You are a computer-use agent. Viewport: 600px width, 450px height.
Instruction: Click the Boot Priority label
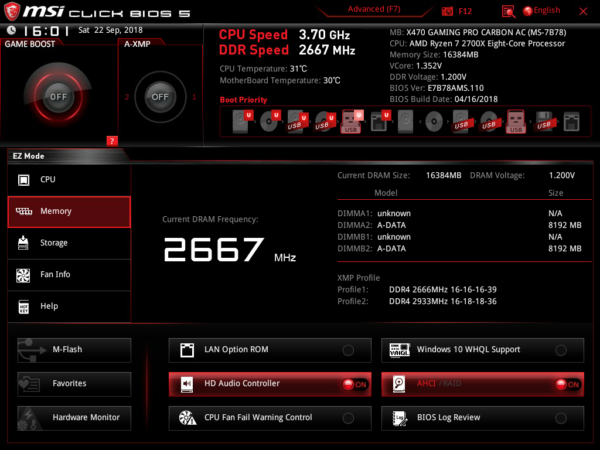(x=243, y=100)
